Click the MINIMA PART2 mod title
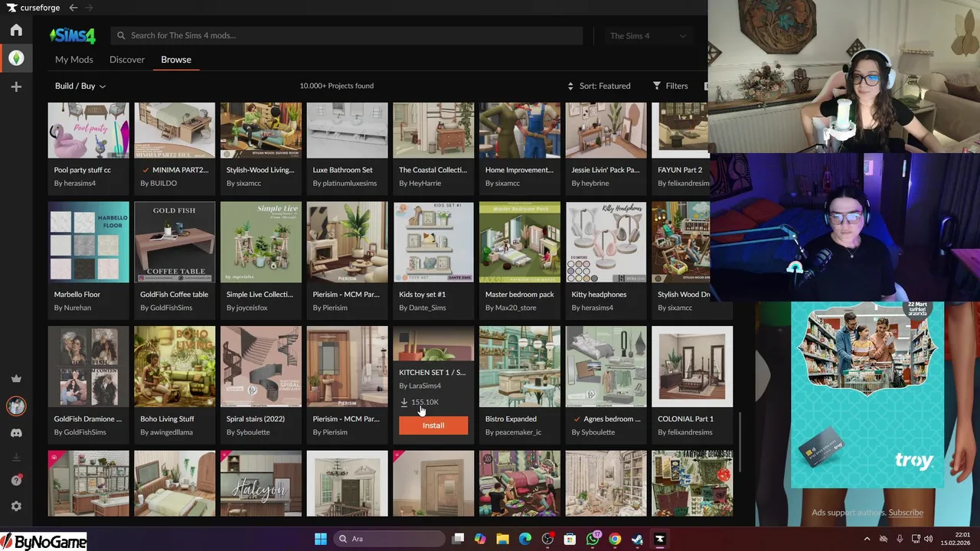 [x=180, y=170]
